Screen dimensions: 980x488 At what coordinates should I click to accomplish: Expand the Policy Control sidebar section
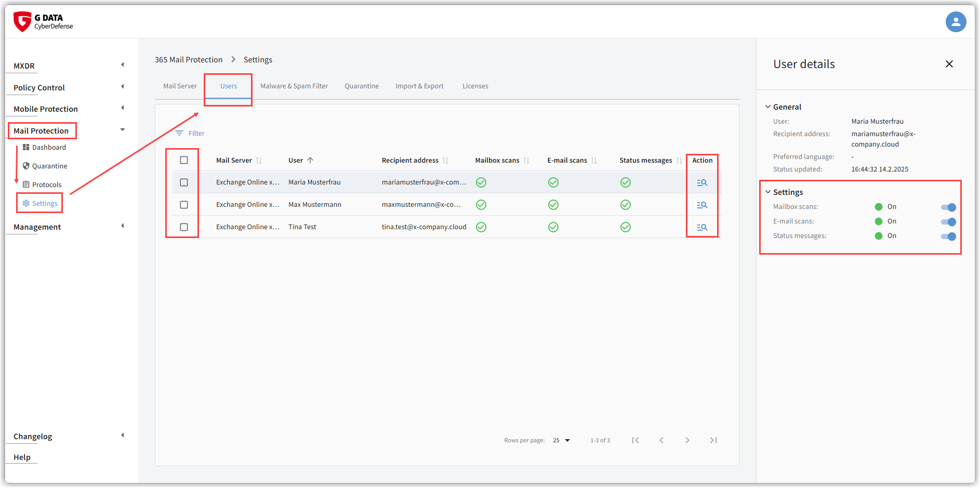click(123, 87)
